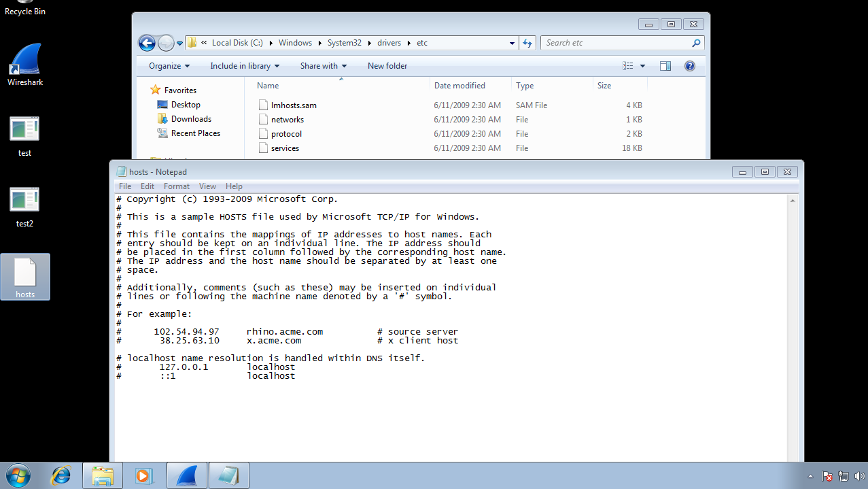Select services file

[285, 148]
